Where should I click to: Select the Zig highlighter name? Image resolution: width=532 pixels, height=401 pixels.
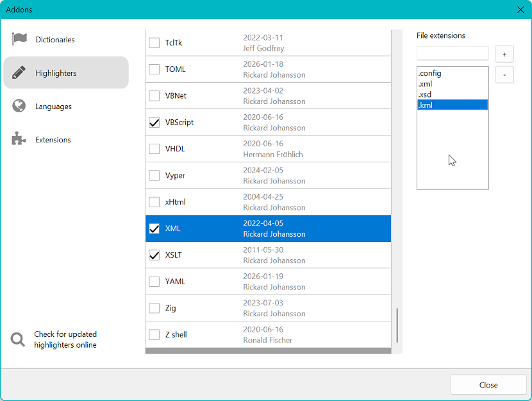pos(170,308)
